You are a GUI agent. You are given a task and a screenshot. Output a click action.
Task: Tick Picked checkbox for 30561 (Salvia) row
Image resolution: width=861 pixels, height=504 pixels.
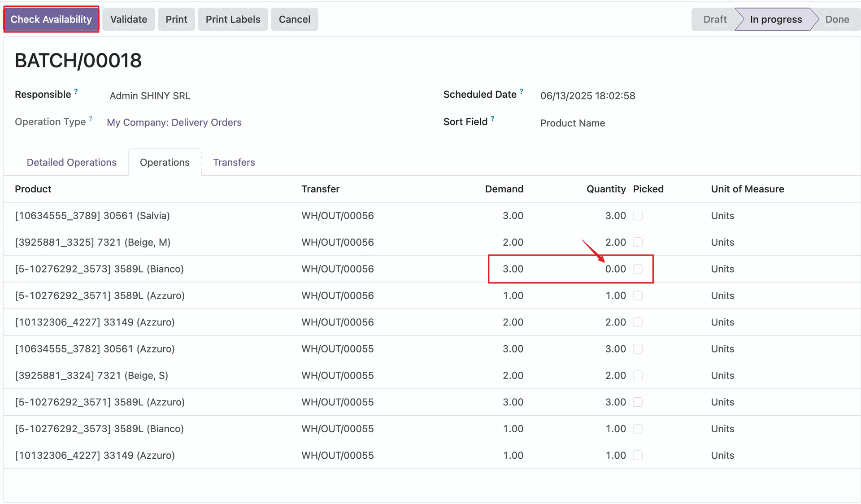tap(637, 216)
